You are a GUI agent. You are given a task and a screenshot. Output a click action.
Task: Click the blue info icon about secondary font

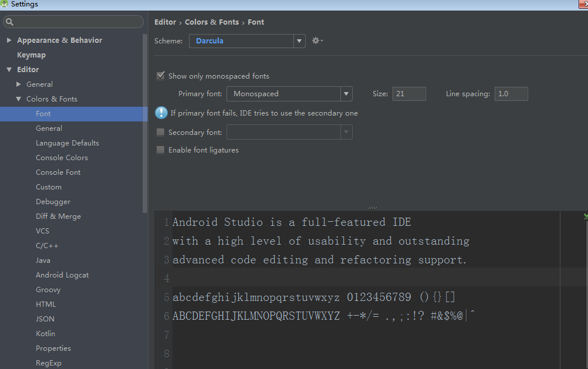click(x=161, y=113)
